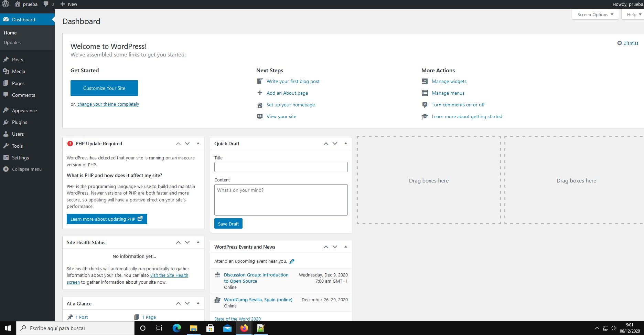
Task: Click the Quick Draft Title input field
Action: (281, 167)
